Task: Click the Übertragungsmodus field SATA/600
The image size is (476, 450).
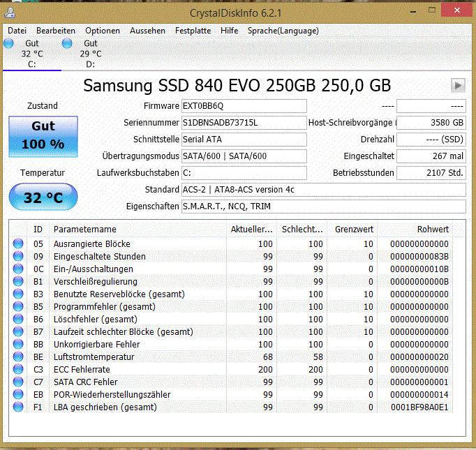Action: tap(244, 156)
